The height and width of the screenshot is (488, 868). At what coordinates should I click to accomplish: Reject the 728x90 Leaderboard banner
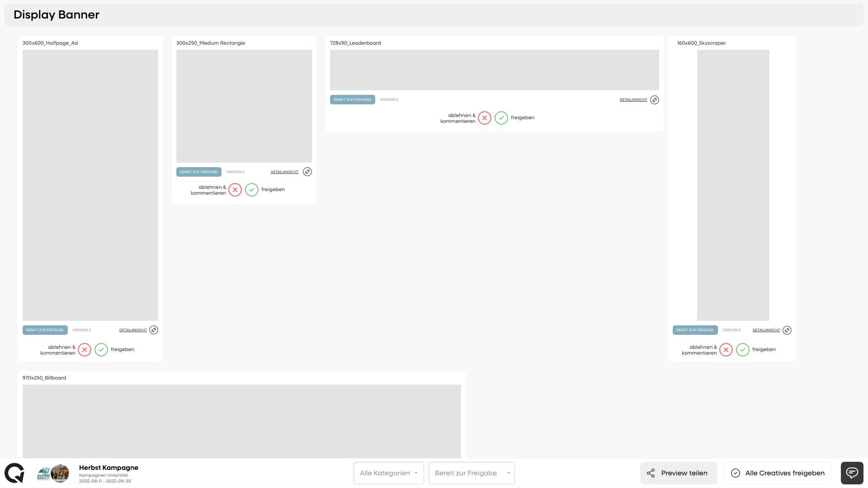point(485,118)
